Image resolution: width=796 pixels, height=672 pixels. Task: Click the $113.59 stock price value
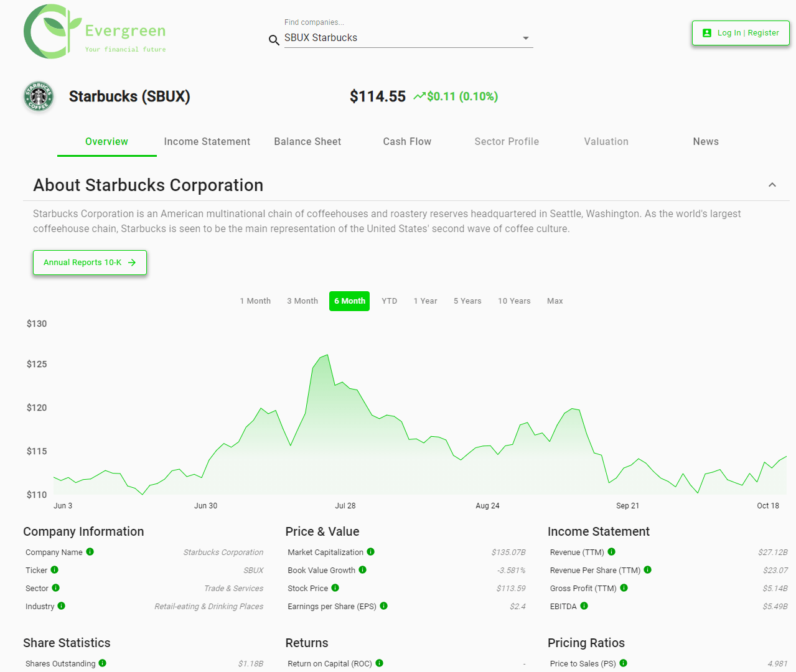[x=511, y=589]
